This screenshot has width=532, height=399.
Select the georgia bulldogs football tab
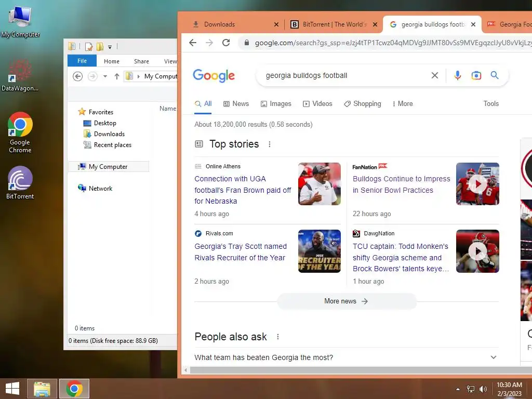point(432,24)
